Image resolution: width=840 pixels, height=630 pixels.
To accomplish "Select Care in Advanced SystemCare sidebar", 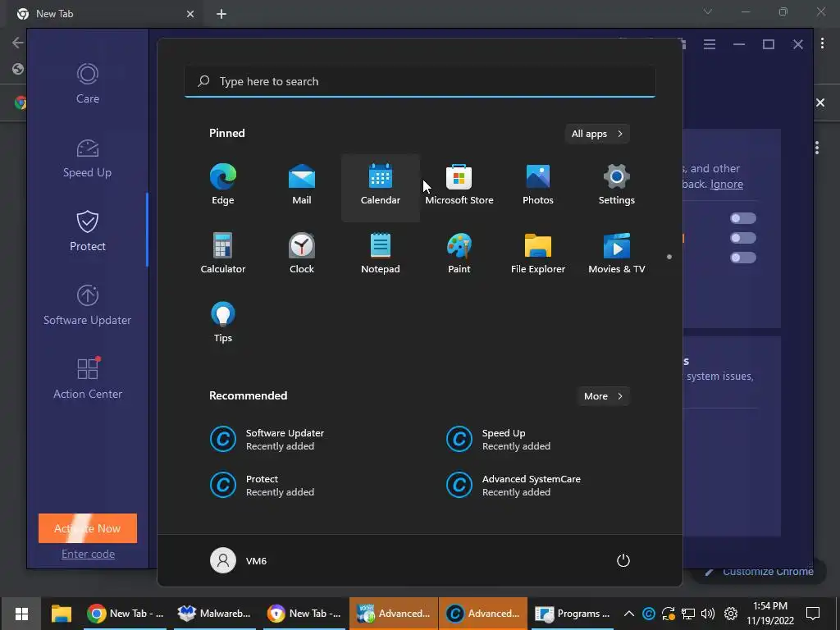I will coord(87,84).
